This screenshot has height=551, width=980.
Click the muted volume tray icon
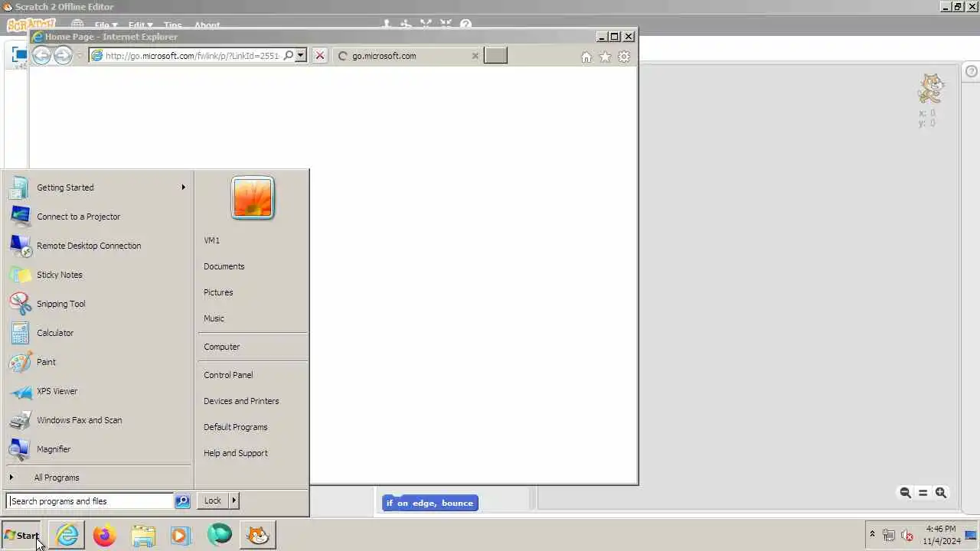907,535
